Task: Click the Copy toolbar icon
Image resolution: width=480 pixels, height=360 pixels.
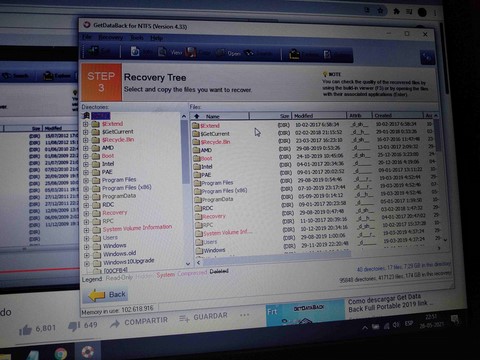Action: [x=191, y=52]
